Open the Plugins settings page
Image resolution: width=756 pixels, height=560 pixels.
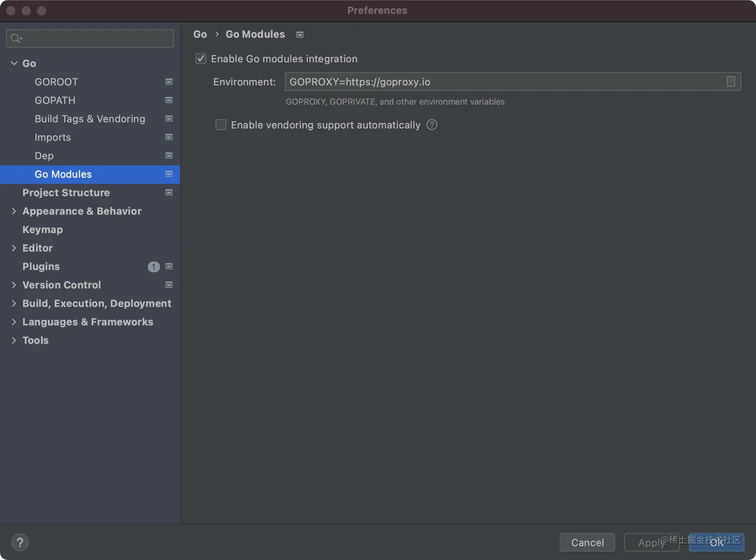tap(90, 266)
